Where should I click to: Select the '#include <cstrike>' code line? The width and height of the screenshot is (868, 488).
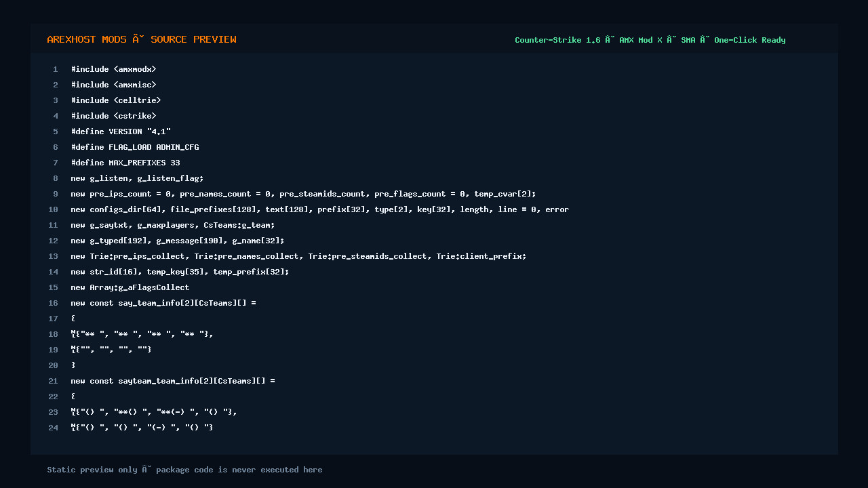pos(113,116)
